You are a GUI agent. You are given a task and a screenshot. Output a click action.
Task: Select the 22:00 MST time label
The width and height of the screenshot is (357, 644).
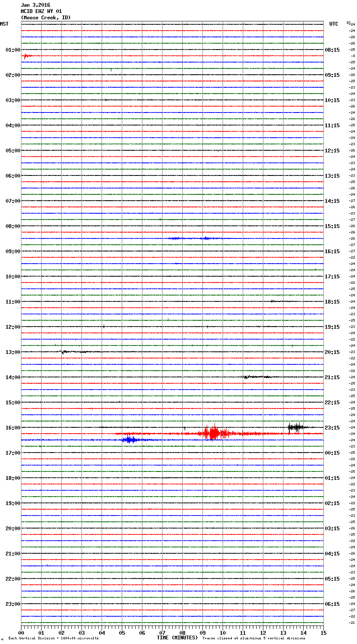coord(13,579)
